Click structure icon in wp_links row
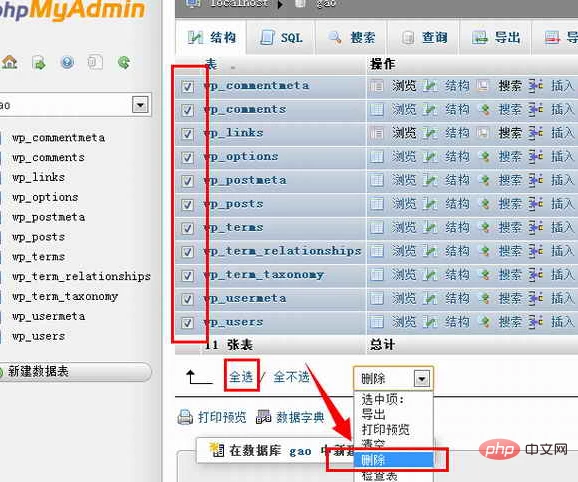 click(430, 133)
